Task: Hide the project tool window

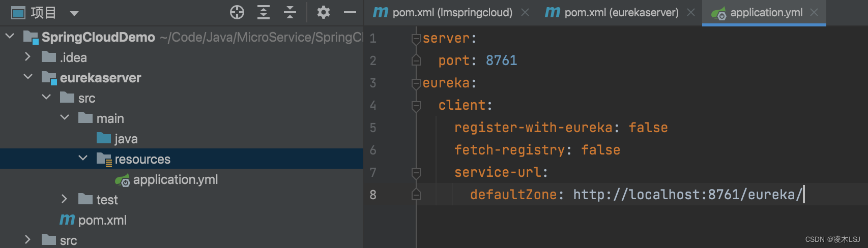Action: point(350,12)
